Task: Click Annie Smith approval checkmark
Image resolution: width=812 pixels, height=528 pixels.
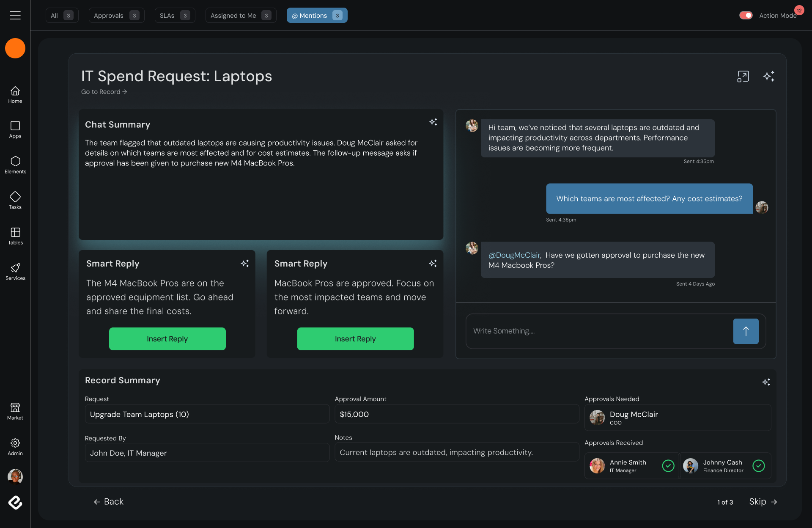Action: pos(668,466)
